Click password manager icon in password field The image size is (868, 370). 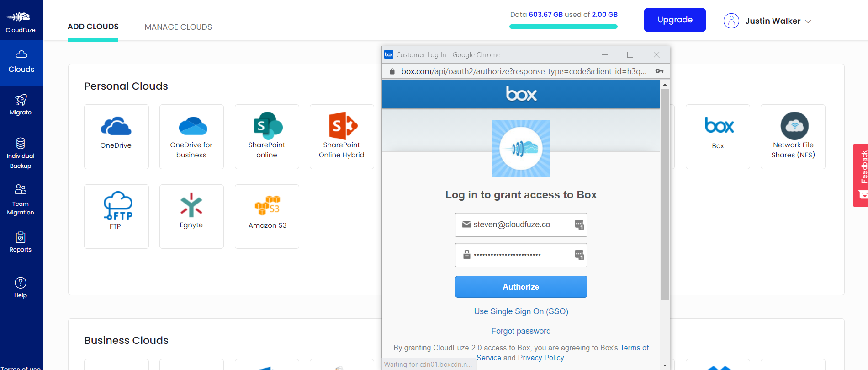(x=579, y=255)
